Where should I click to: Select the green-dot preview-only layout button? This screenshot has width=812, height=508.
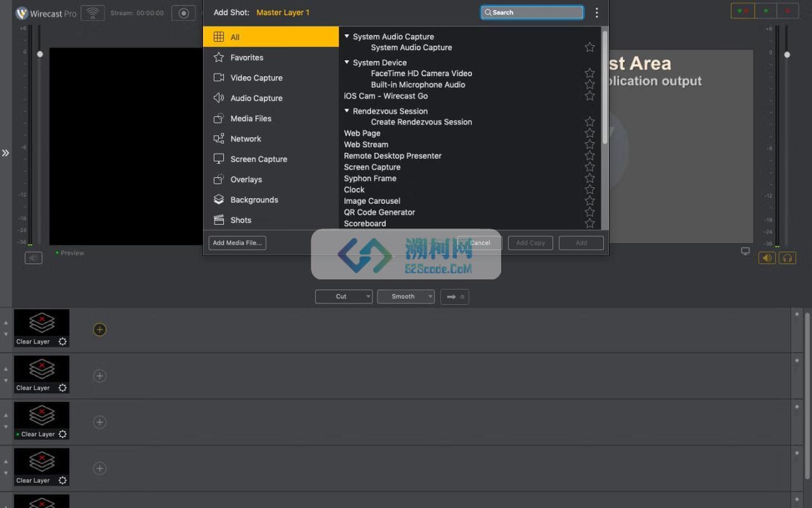pyautogui.click(x=766, y=11)
